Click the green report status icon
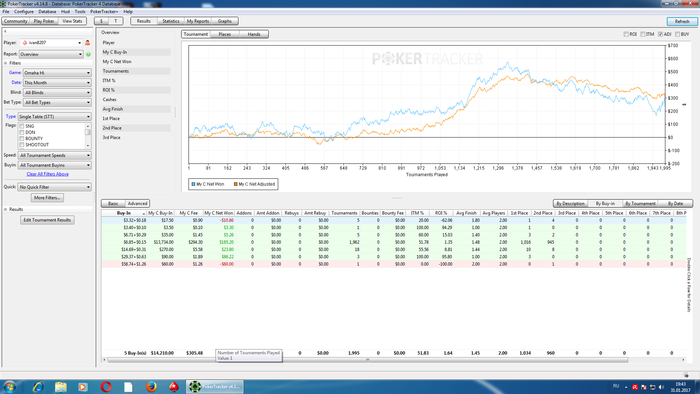The height and width of the screenshot is (394, 700). (88, 54)
